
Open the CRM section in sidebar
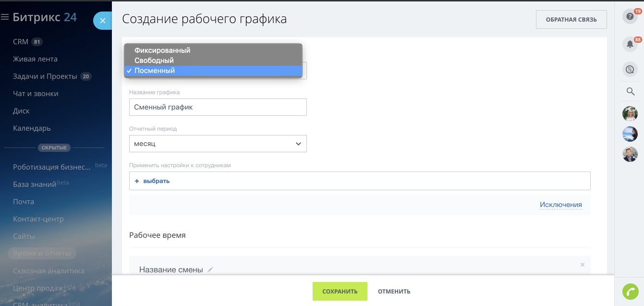pyautogui.click(x=20, y=41)
